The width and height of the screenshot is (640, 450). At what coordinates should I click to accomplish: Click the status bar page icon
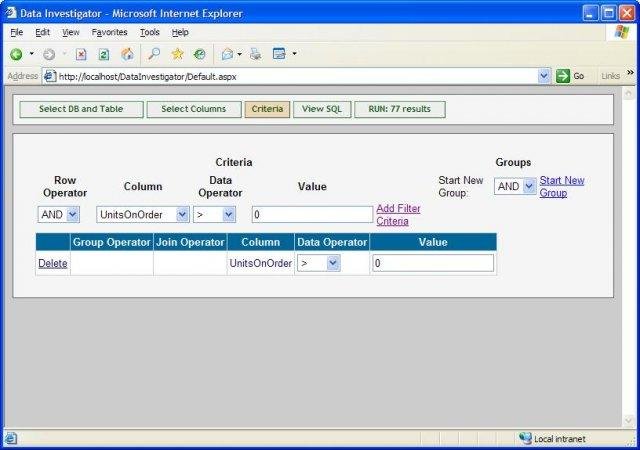click(x=11, y=439)
